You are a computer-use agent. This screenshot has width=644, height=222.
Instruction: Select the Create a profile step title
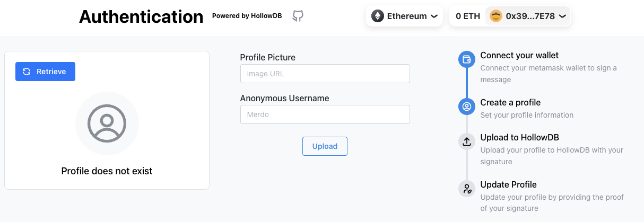pos(510,102)
